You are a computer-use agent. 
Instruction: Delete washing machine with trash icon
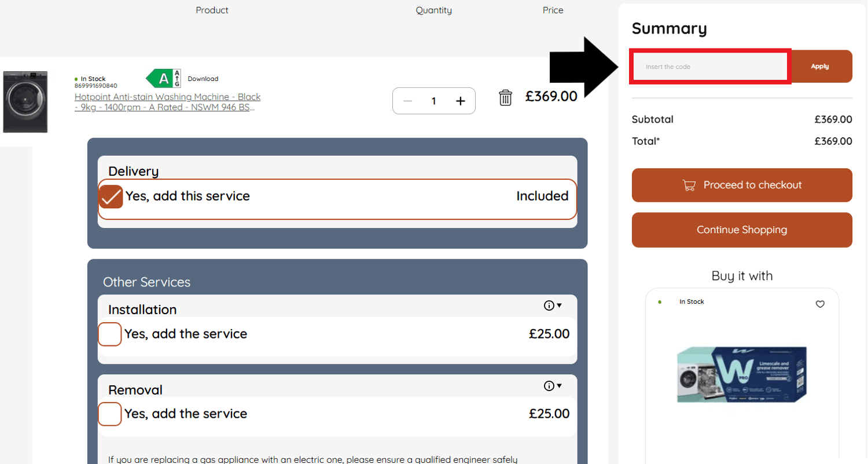click(506, 97)
